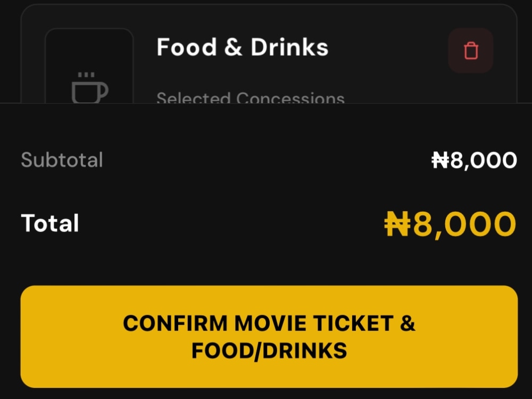Confirm movie ticket and food/drinks order
532x399 pixels.
(x=269, y=337)
